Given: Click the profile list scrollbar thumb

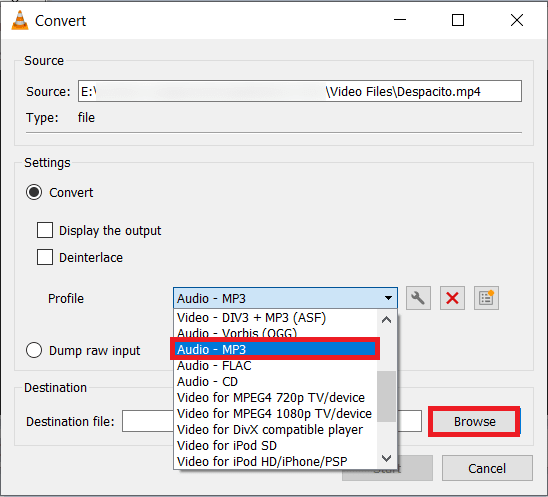Looking at the screenshot, I should click(387, 396).
